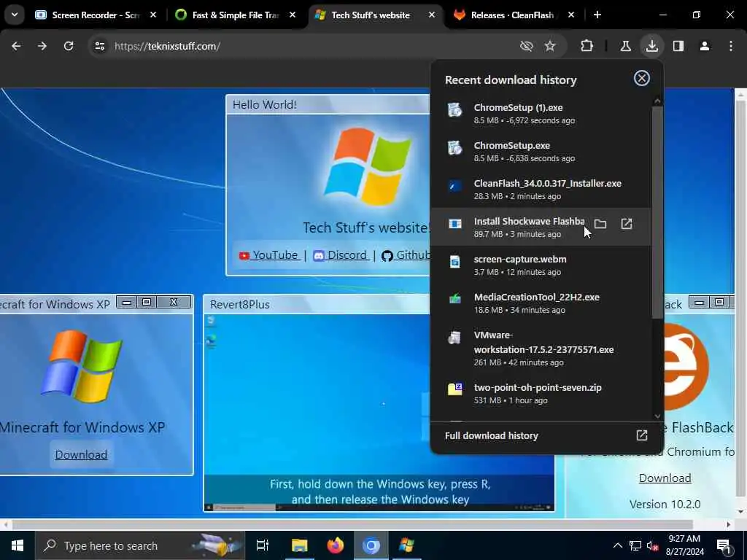The width and height of the screenshot is (747, 560).
Task: Open ChromeSetup (1).exe download
Action: [x=541, y=113]
